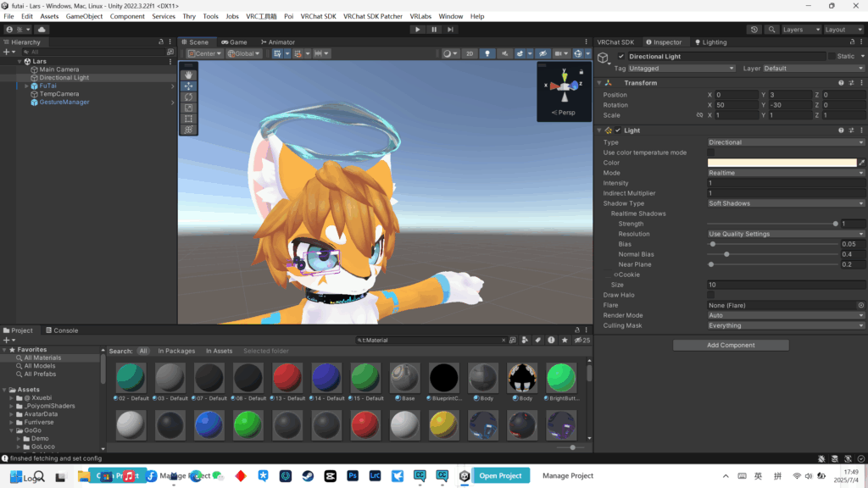
Task: Enable Use color temperature mode
Action: pos(711,152)
